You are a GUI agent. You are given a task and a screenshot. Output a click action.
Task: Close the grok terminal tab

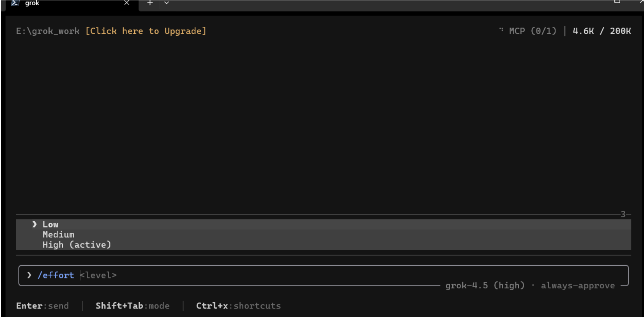coord(127,3)
